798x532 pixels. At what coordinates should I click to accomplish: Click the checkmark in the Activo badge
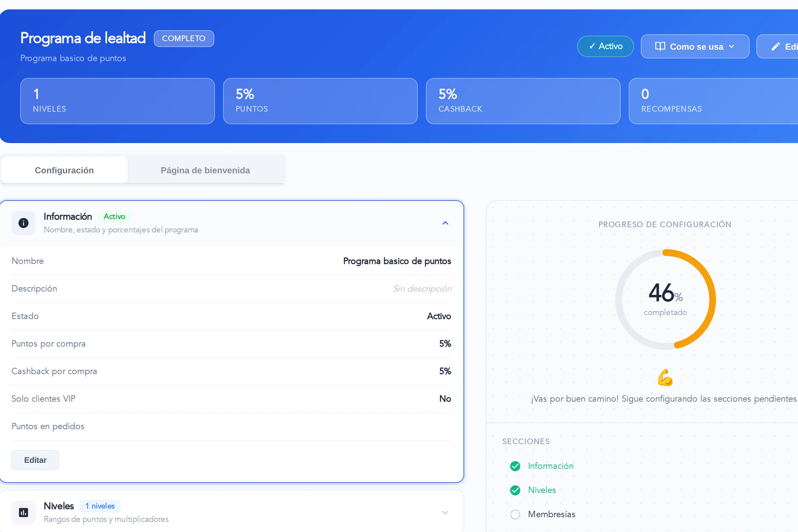coord(592,46)
